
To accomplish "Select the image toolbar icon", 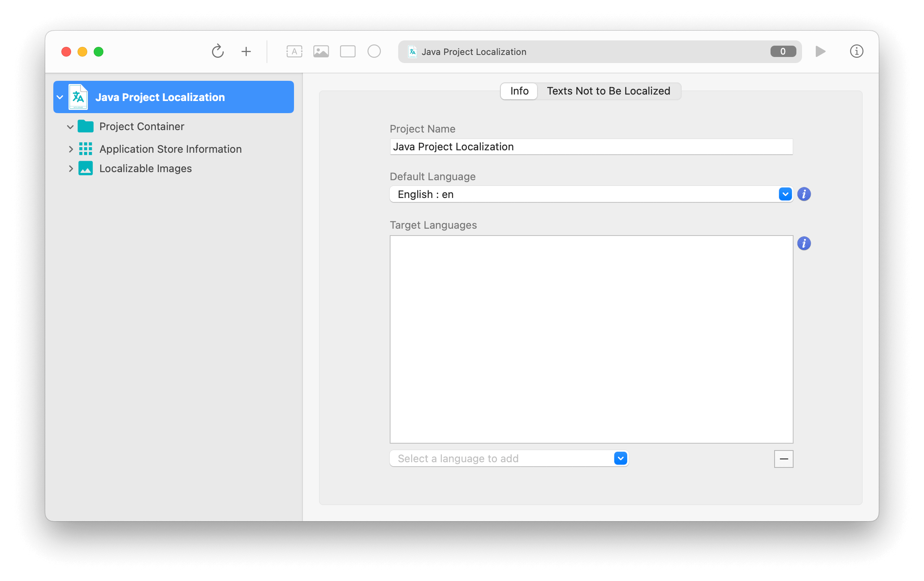I will tap(321, 51).
